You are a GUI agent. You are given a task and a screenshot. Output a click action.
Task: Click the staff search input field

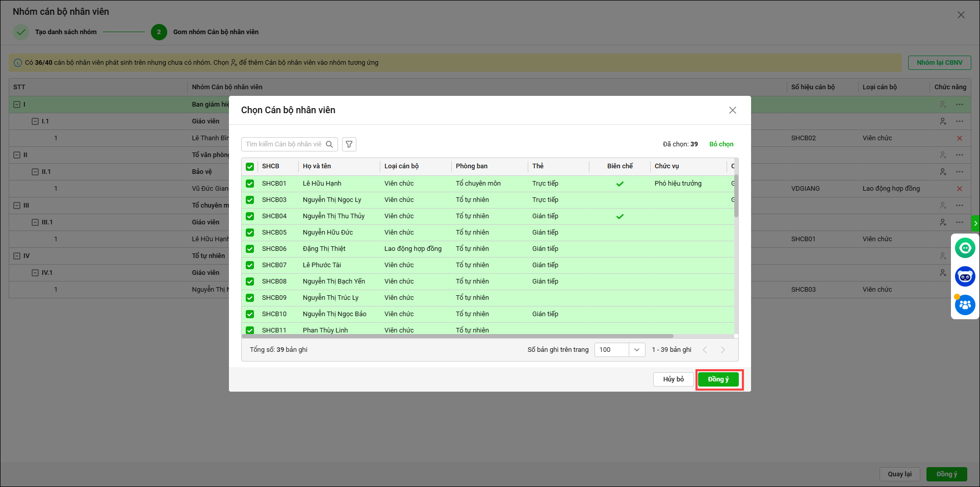(283, 144)
